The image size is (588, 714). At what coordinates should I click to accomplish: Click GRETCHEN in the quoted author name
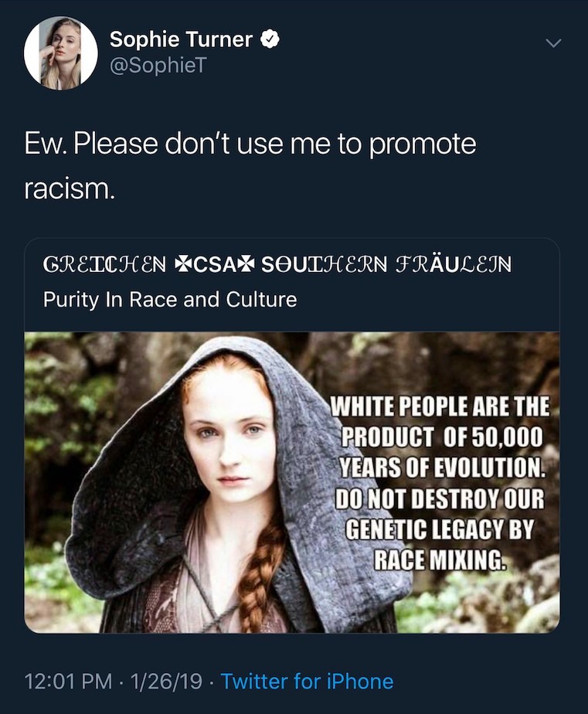(x=105, y=264)
